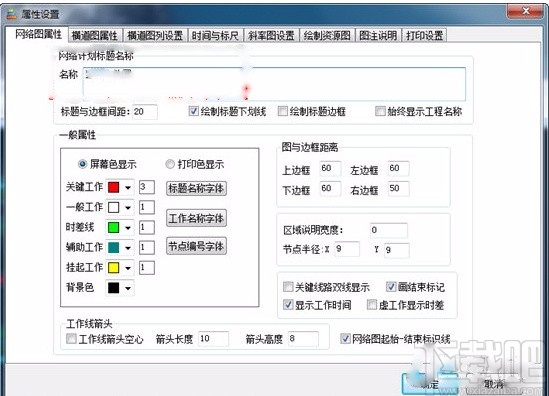
Task: Click the 属性设置 title bar icon
Action: click(x=12, y=14)
